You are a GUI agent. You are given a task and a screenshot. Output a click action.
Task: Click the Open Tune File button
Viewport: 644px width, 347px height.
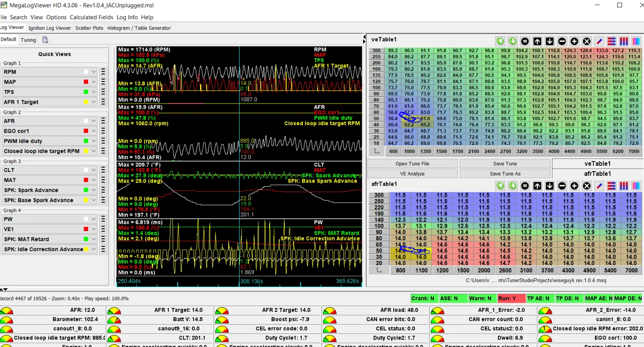coord(412,163)
